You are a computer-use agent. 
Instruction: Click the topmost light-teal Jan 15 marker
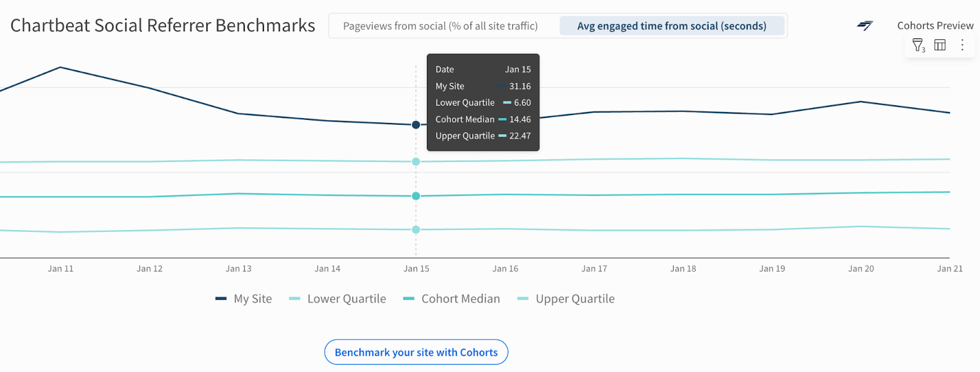pos(416,162)
